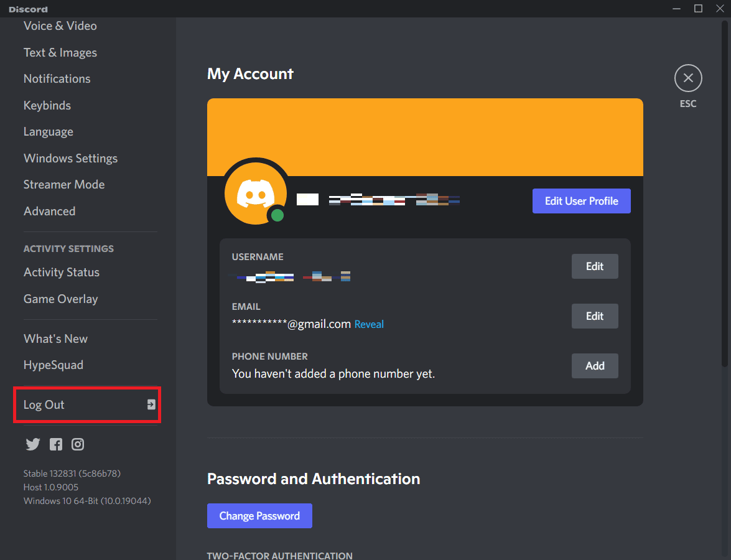Open Streamer Mode settings
The image size is (731, 560).
point(64,185)
